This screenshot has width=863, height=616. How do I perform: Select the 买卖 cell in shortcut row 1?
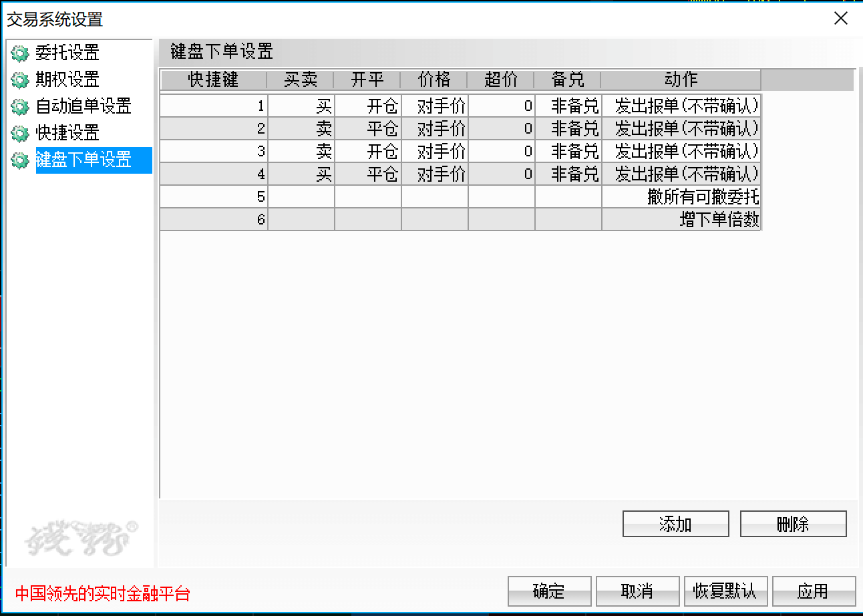[x=301, y=106]
